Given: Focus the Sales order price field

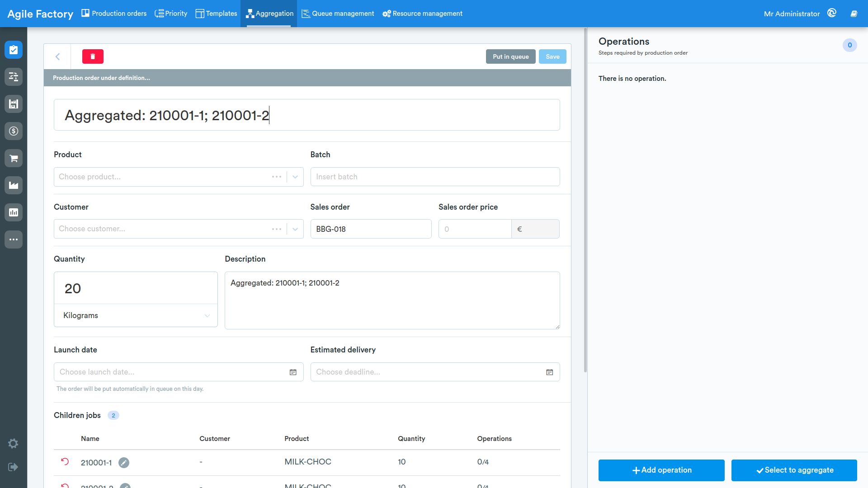Looking at the screenshot, I should [475, 229].
